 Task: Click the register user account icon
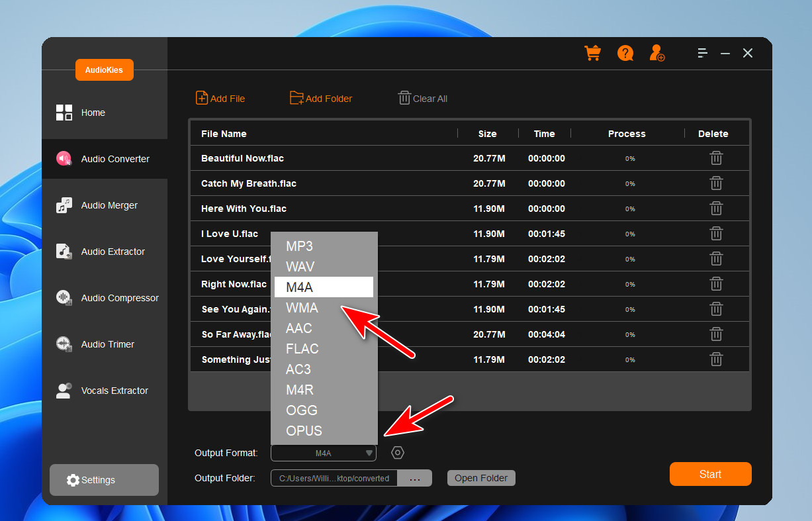[x=657, y=54]
